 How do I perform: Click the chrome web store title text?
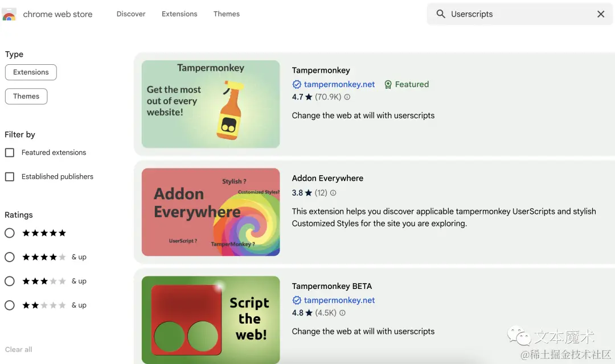(58, 14)
